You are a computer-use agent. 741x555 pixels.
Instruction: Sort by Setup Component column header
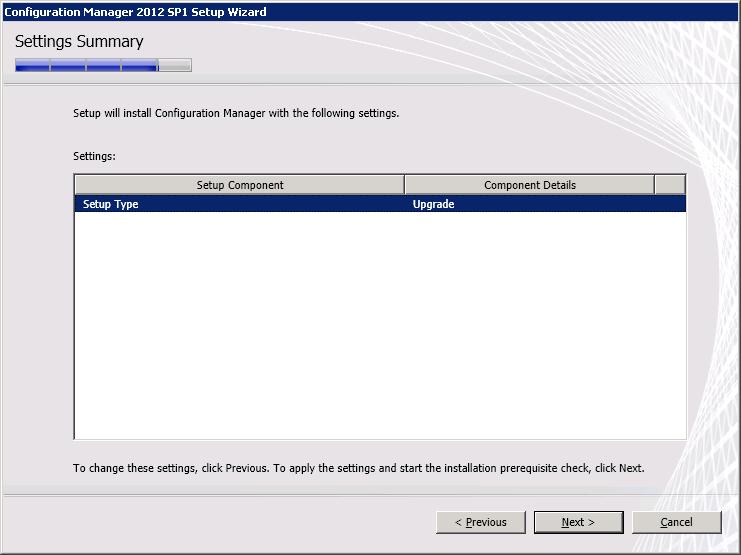click(239, 185)
